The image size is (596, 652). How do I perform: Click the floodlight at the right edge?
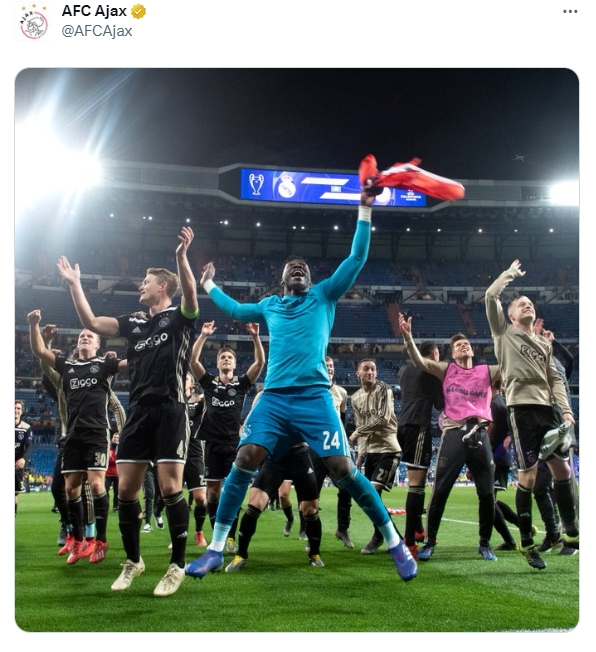pyautogui.click(x=564, y=193)
